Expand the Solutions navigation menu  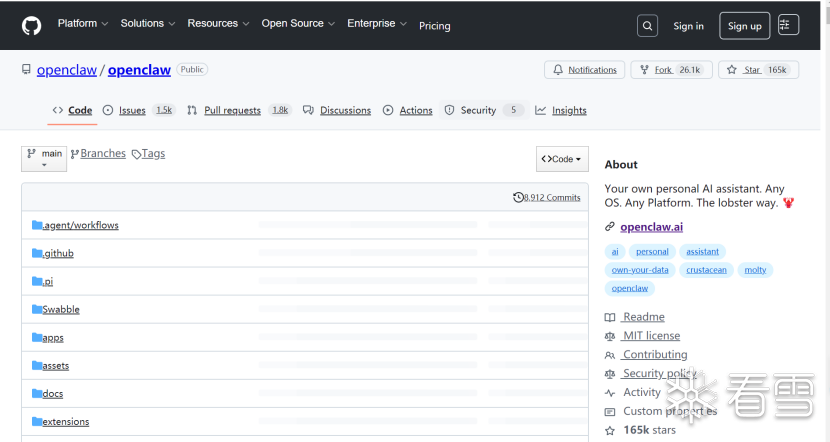[x=147, y=24]
